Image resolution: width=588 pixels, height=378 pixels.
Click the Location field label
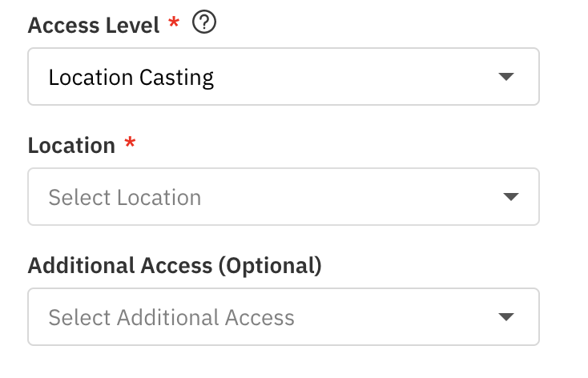tap(71, 146)
